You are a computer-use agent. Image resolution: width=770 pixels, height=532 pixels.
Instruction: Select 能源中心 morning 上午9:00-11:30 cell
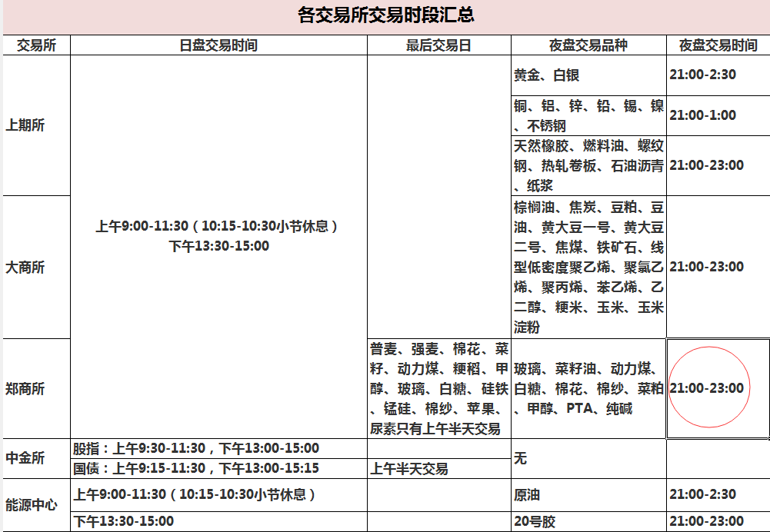click(218, 494)
